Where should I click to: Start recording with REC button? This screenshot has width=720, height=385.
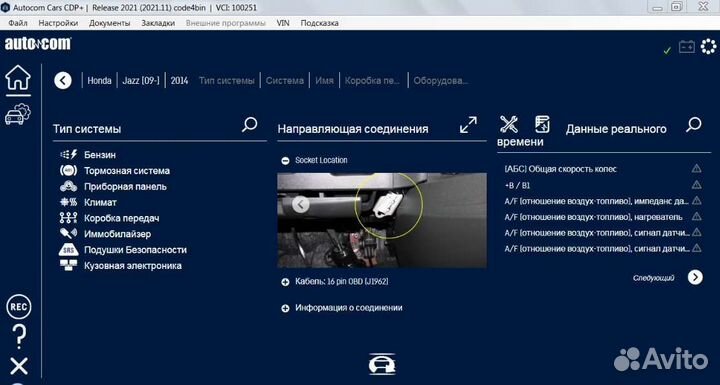tap(19, 307)
